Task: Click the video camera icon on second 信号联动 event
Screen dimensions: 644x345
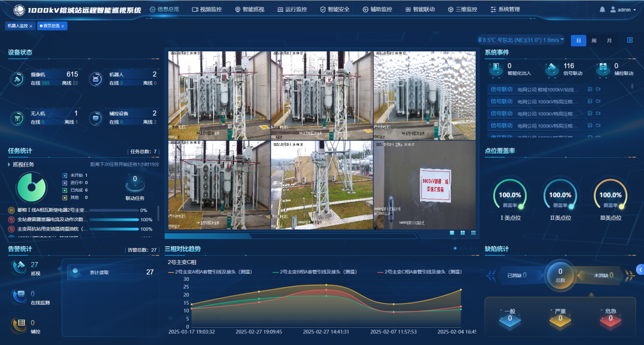Action: (598, 101)
